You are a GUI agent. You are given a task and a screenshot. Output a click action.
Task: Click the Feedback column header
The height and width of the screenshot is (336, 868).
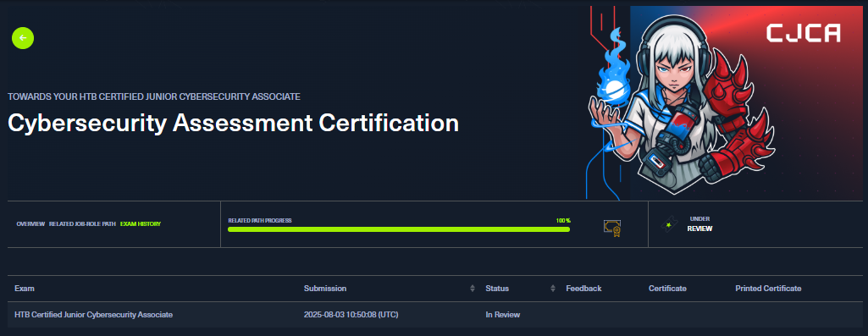point(583,289)
